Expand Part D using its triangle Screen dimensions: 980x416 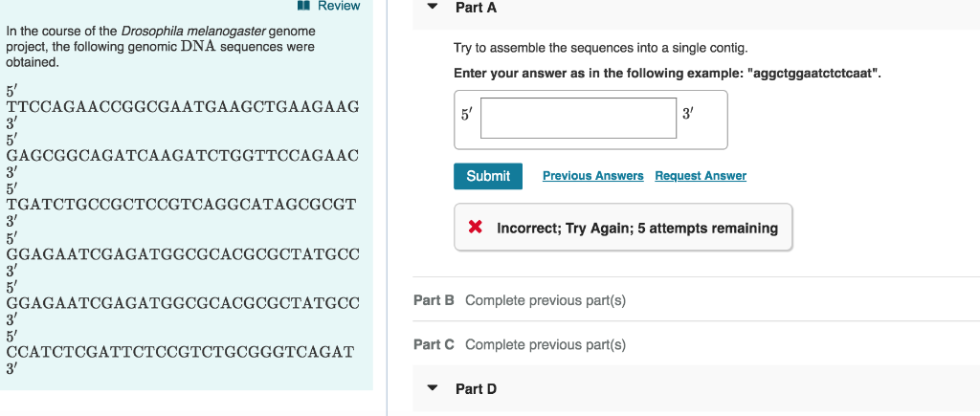tap(433, 388)
